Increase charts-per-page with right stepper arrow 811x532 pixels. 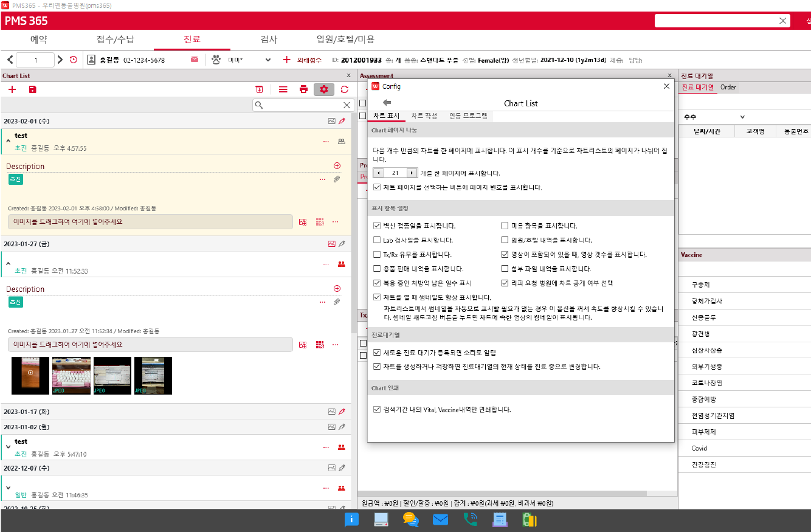click(x=412, y=173)
